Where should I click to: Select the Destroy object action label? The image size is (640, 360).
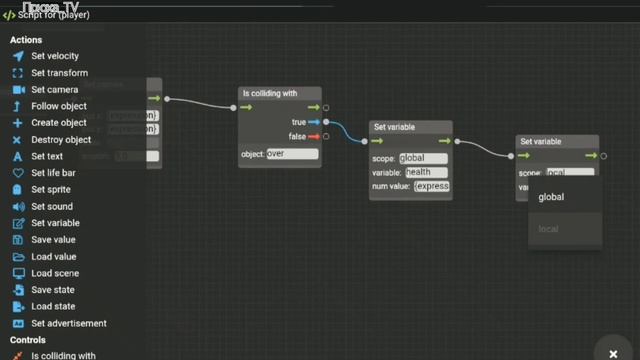(61, 140)
